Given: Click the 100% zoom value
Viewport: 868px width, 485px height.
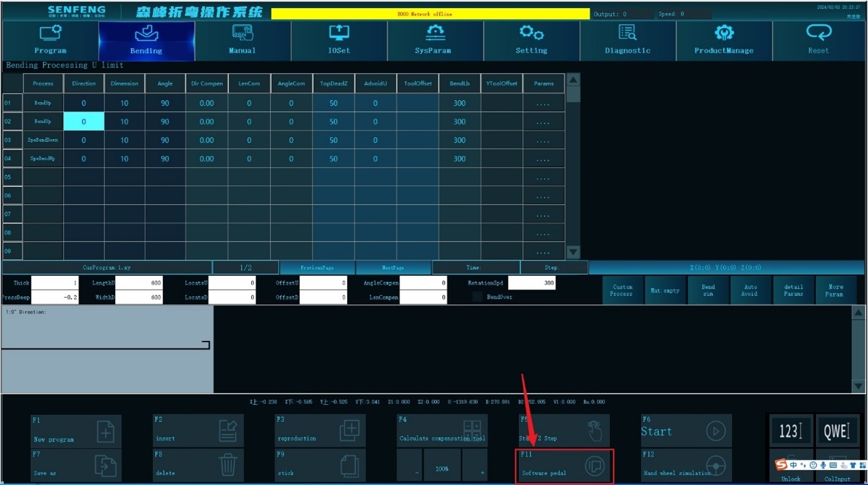Looking at the screenshot, I should (x=442, y=466).
